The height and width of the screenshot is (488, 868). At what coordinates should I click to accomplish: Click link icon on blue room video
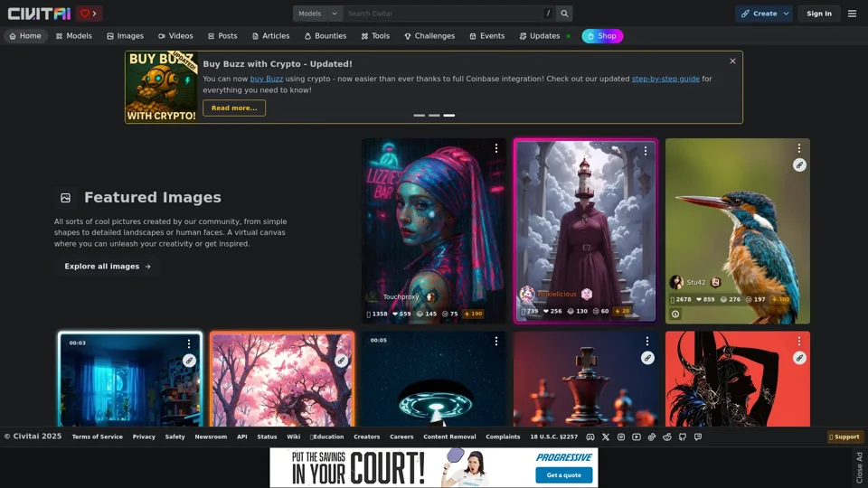click(x=189, y=361)
